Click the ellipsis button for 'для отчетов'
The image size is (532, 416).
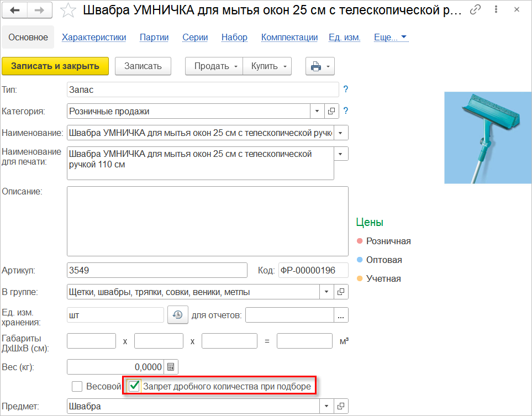pos(341,315)
